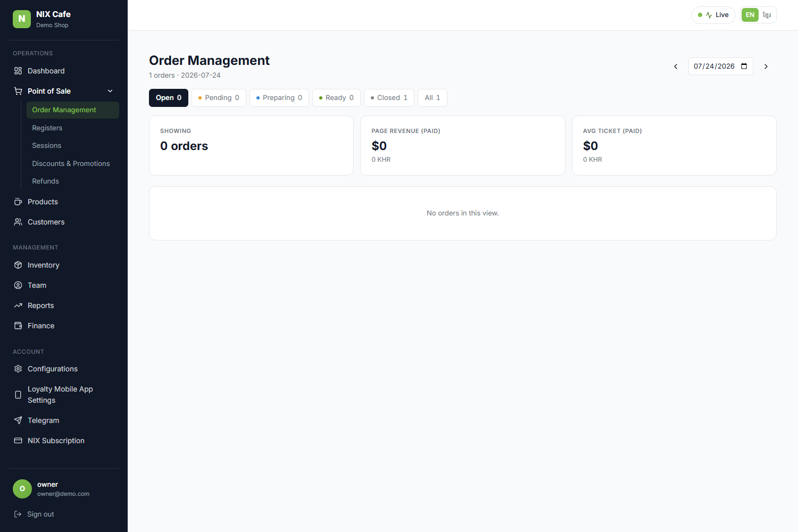Open the Reports page
Screen dimensions: 798x532
click(x=64, y=305)
